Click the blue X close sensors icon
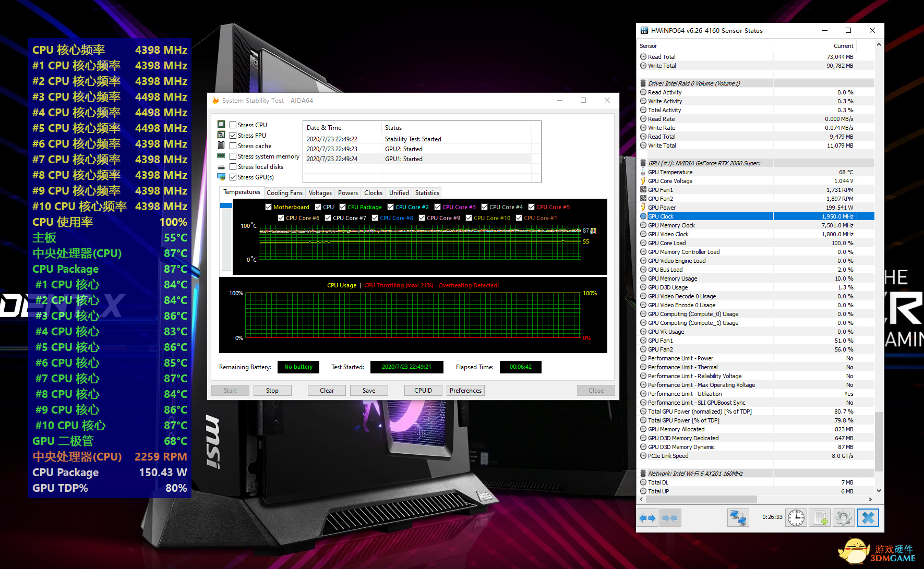The image size is (924, 569). point(868,518)
